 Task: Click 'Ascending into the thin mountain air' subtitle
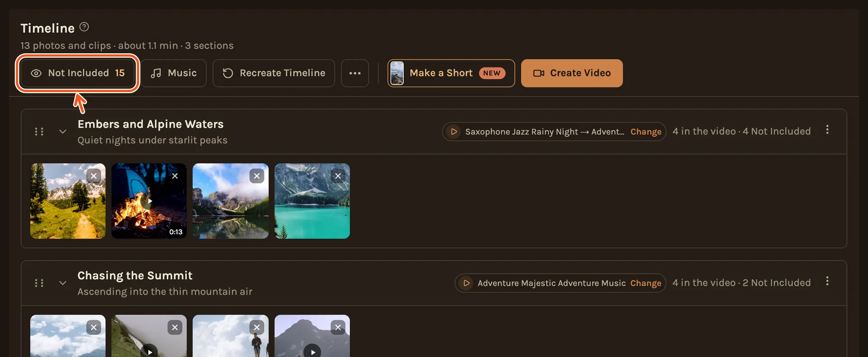[x=165, y=292]
